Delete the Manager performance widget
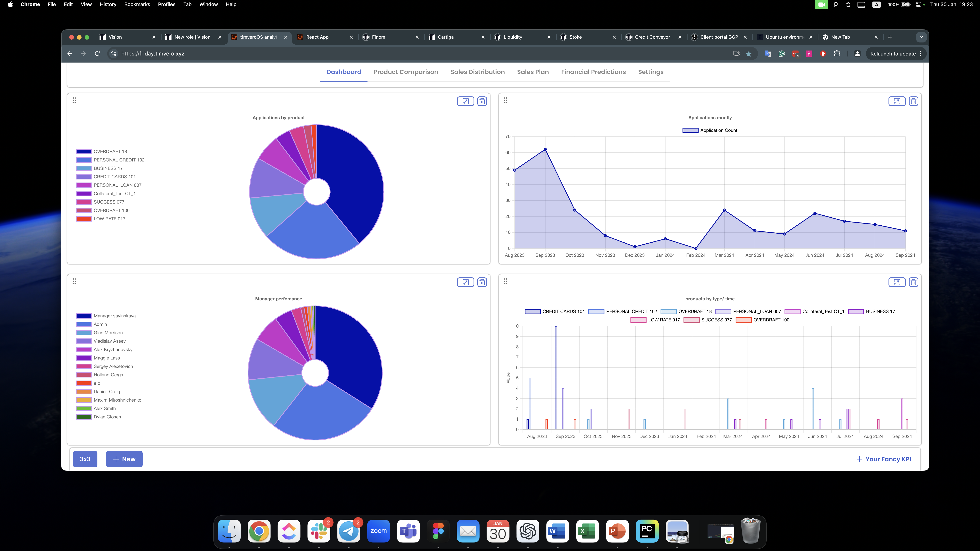Screen dimensions: 980x551 point(482,282)
